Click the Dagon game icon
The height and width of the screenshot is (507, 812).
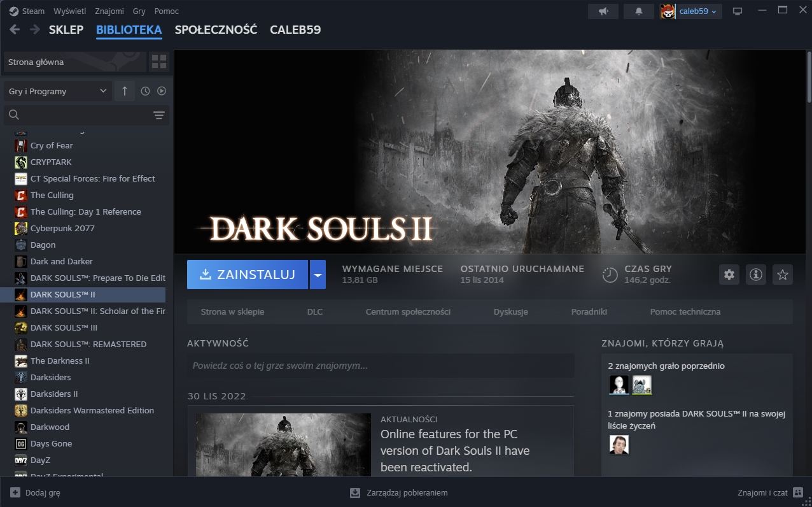click(x=21, y=245)
